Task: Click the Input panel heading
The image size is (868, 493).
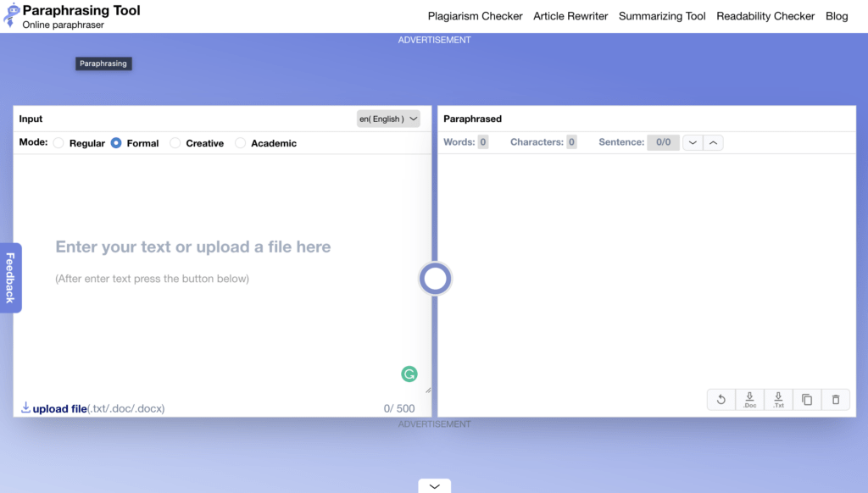Action: pyautogui.click(x=31, y=119)
